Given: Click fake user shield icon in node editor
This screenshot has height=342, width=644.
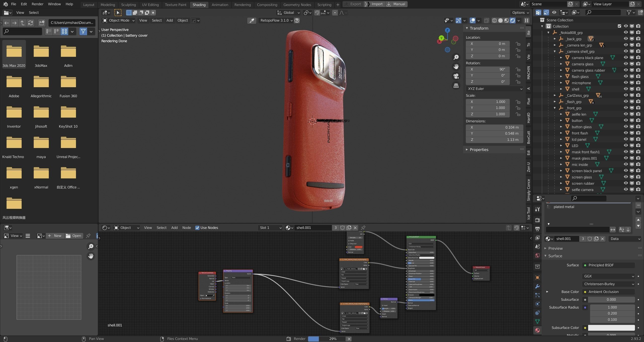Looking at the screenshot, I should 342,228.
